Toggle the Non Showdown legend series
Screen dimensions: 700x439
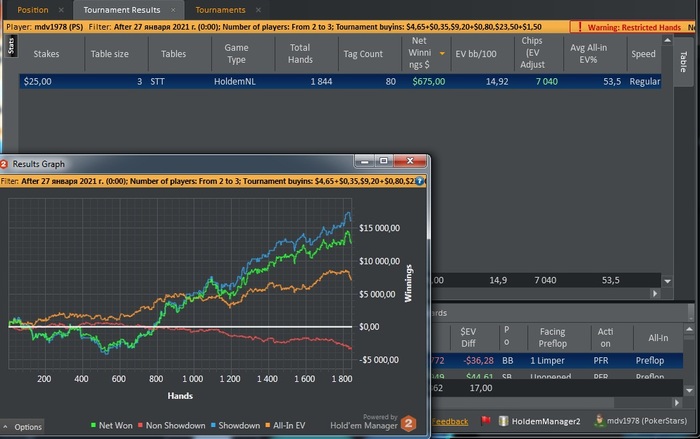[171, 426]
